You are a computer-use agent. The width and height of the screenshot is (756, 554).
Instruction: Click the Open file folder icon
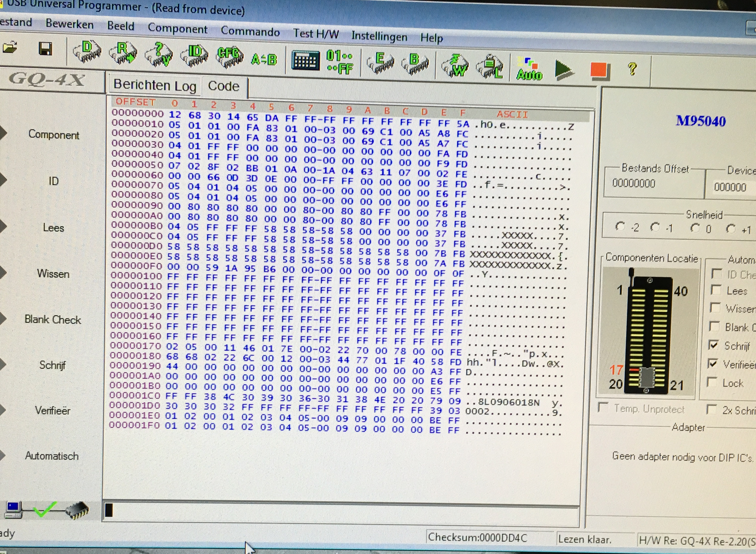[x=10, y=48]
